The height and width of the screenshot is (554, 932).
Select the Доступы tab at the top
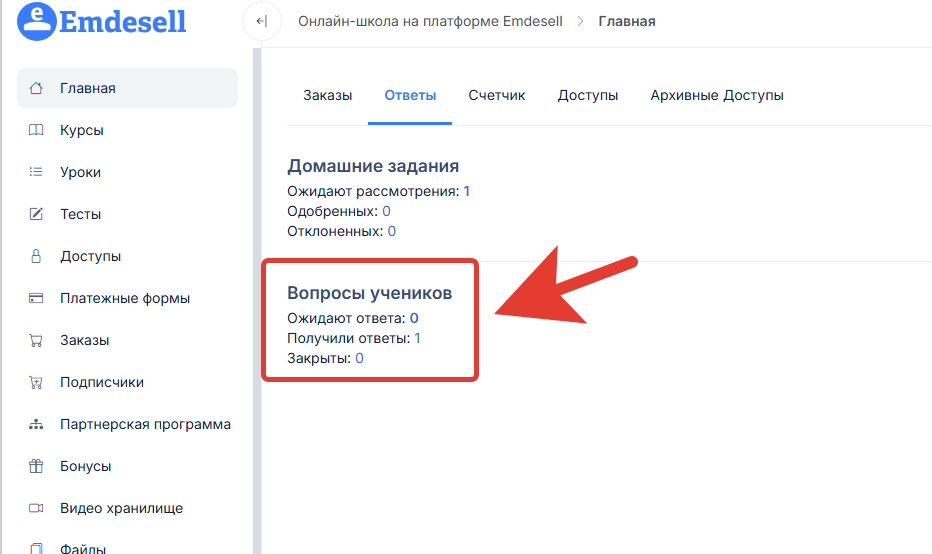click(x=588, y=96)
